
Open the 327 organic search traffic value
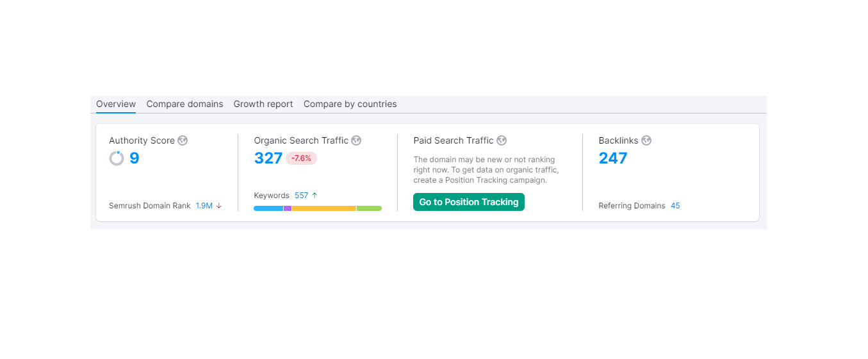(268, 158)
